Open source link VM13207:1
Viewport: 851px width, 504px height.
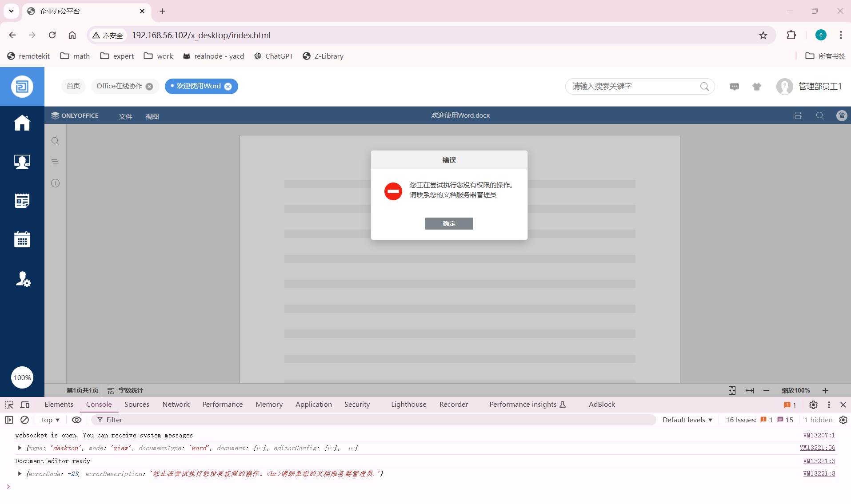[x=819, y=436]
